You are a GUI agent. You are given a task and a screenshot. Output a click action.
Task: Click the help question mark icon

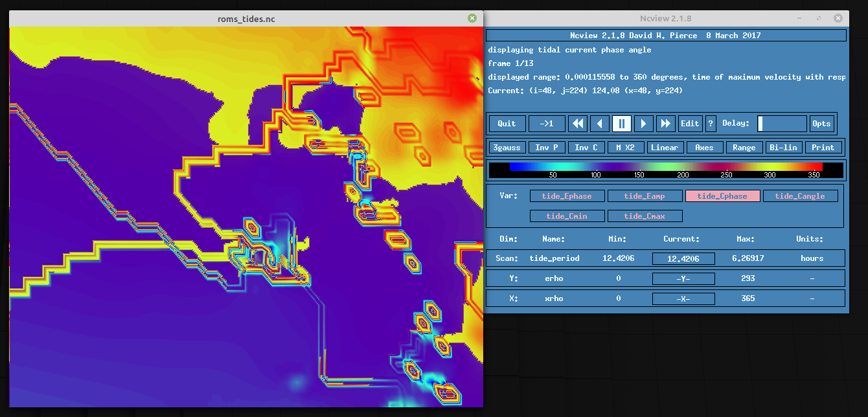pyautogui.click(x=711, y=123)
